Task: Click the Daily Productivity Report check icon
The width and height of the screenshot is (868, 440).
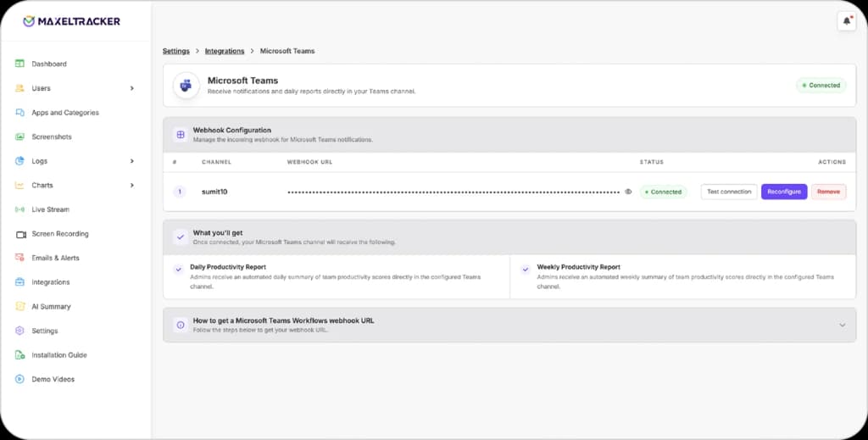Action: [x=178, y=270]
